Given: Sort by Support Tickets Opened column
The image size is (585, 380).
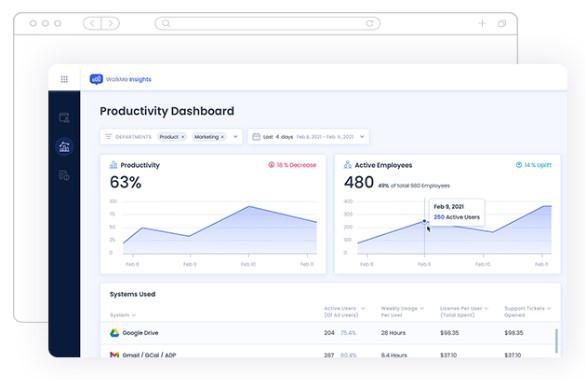Looking at the screenshot, I should click(528, 311).
